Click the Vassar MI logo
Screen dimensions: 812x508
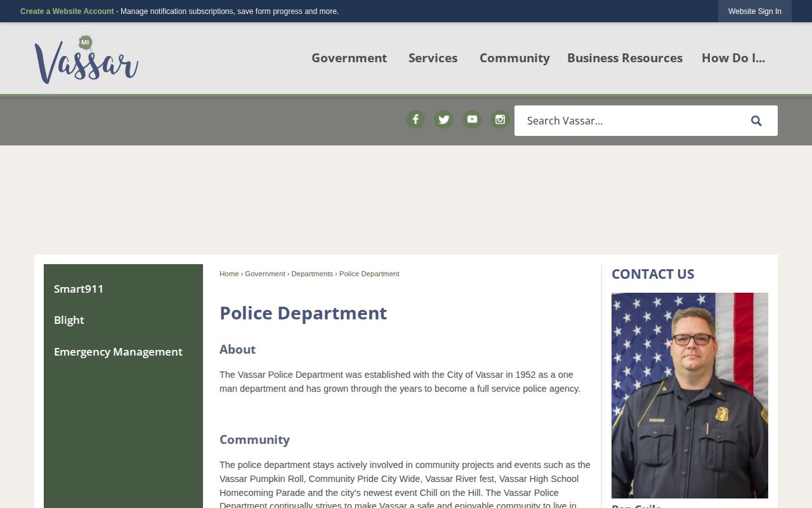(86, 60)
